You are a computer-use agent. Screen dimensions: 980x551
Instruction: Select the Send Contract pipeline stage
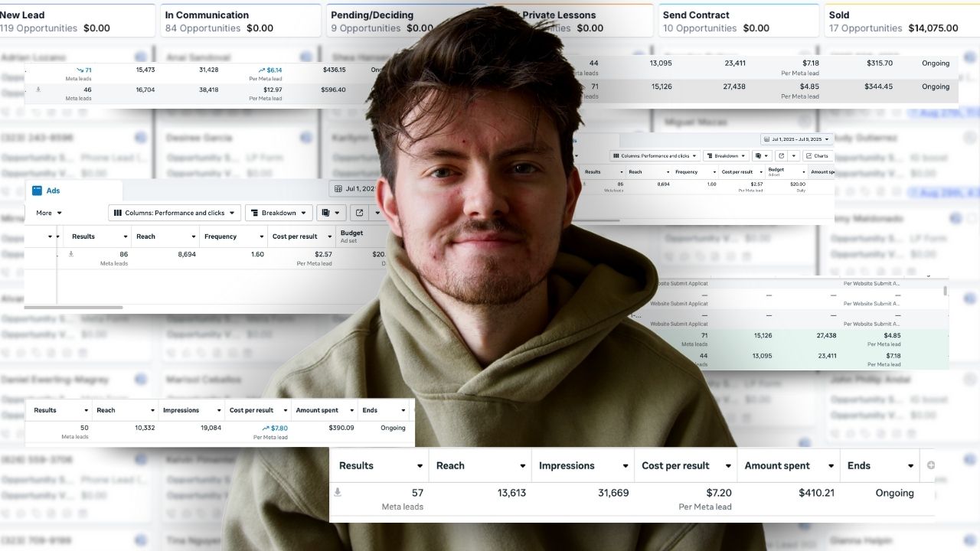pos(738,21)
